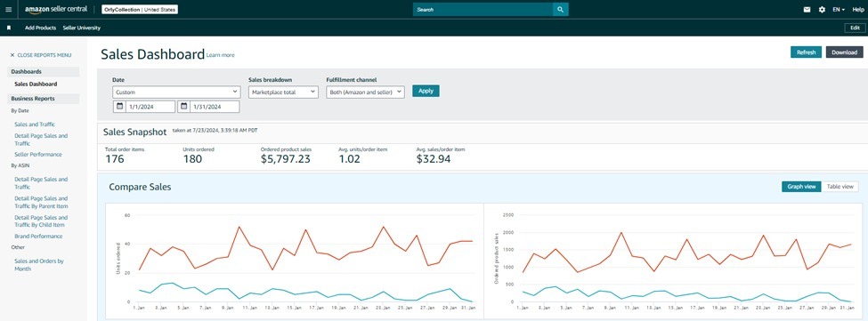Click the Download button

point(844,52)
